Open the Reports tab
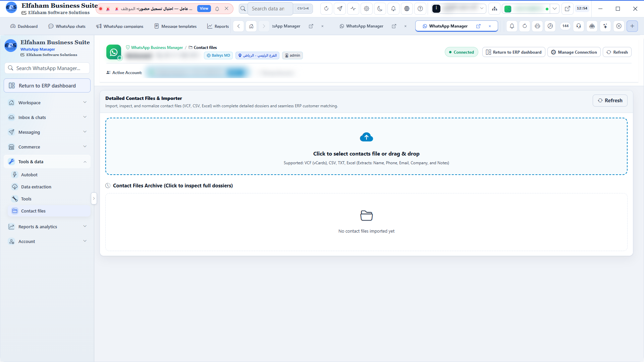644x362 pixels. coord(218,26)
